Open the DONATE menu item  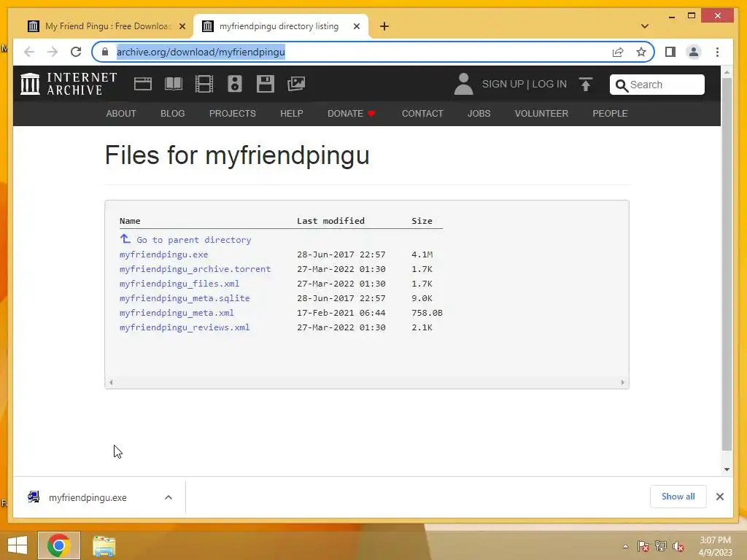tap(351, 113)
